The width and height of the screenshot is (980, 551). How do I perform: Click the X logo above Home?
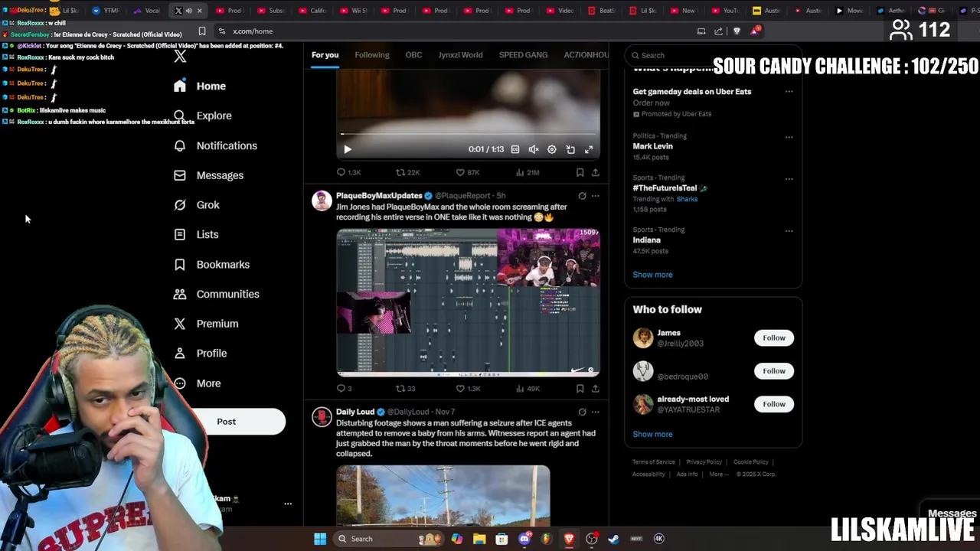pos(180,57)
